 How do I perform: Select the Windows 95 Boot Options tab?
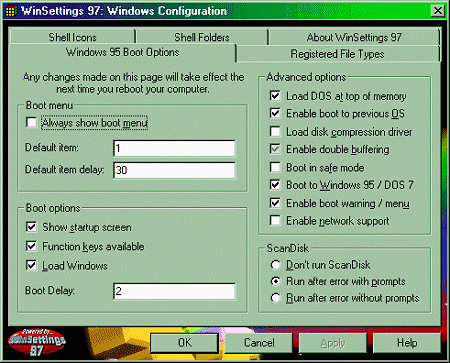coord(123,52)
